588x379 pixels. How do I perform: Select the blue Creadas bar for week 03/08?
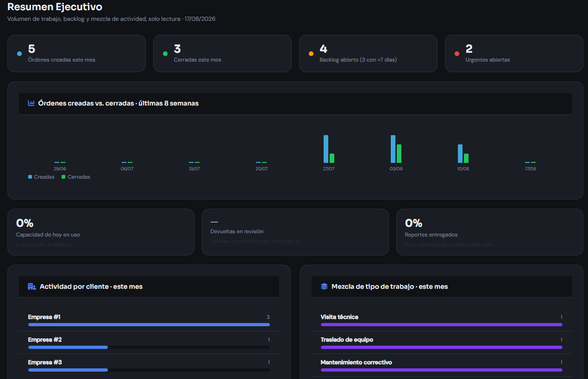coord(393,149)
